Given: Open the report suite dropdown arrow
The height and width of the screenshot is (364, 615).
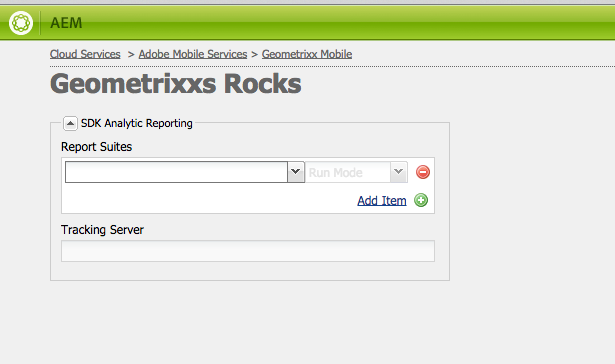Looking at the screenshot, I should tap(296, 172).
